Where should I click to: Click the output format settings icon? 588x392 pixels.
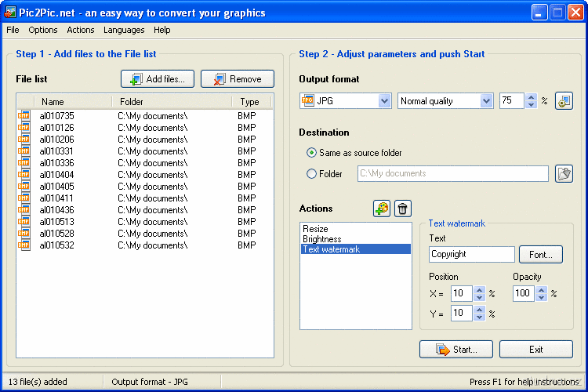(x=564, y=101)
